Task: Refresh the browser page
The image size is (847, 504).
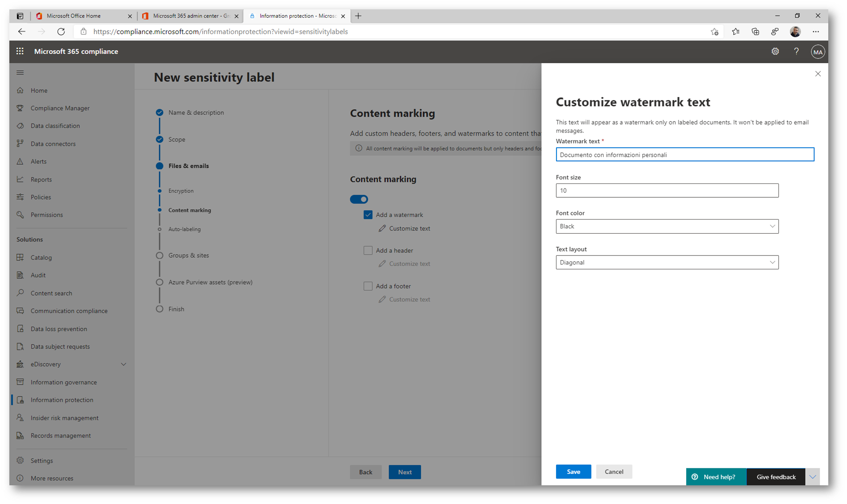Action: pyautogui.click(x=61, y=32)
